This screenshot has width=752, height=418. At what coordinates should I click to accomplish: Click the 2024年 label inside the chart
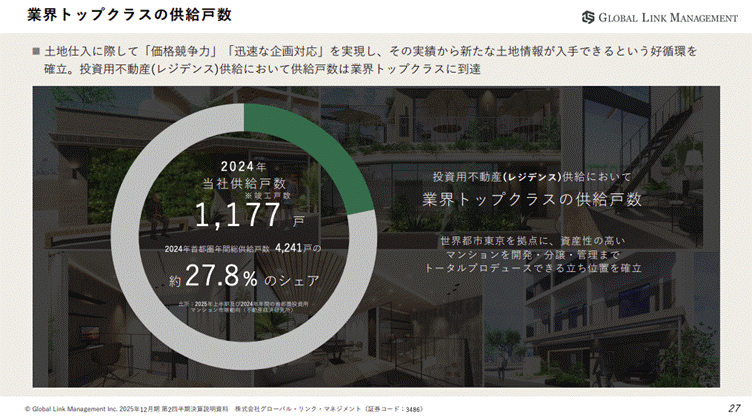point(244,165)
